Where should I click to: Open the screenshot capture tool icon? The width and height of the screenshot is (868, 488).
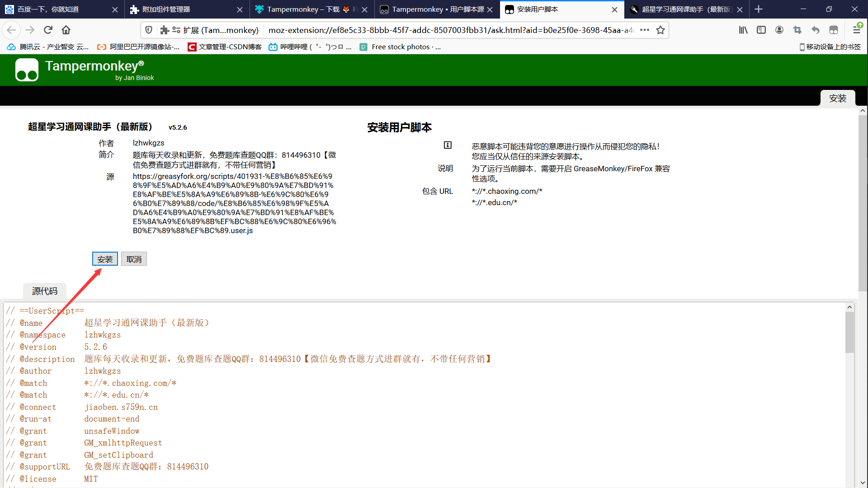pyautogui.click(x=797, y=30)
